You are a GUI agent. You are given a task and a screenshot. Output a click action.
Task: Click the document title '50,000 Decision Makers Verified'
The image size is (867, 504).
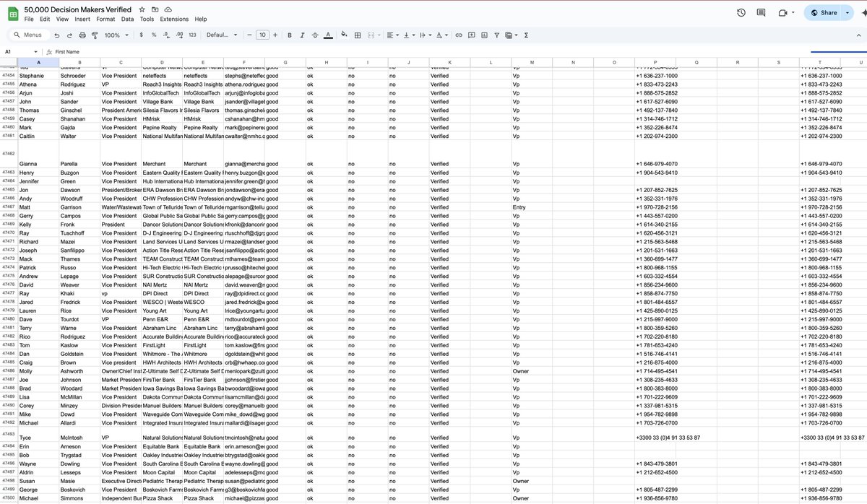coord(78,8)
